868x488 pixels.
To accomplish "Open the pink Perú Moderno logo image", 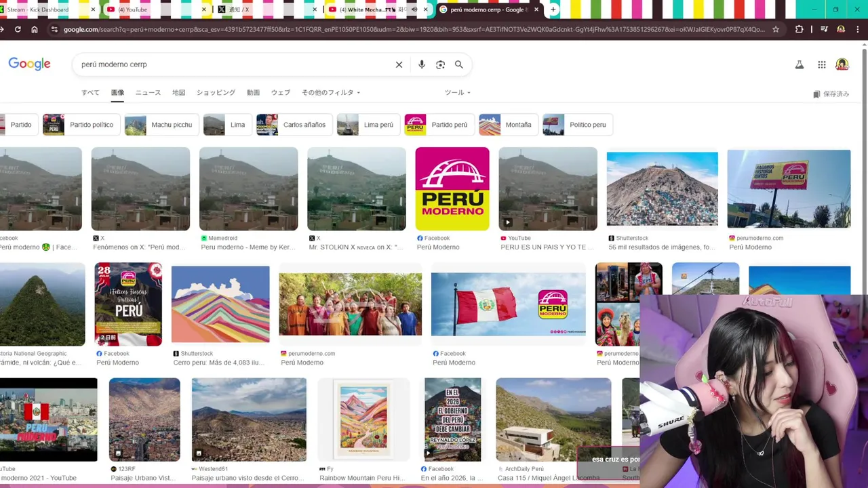I will pos(452,188).
